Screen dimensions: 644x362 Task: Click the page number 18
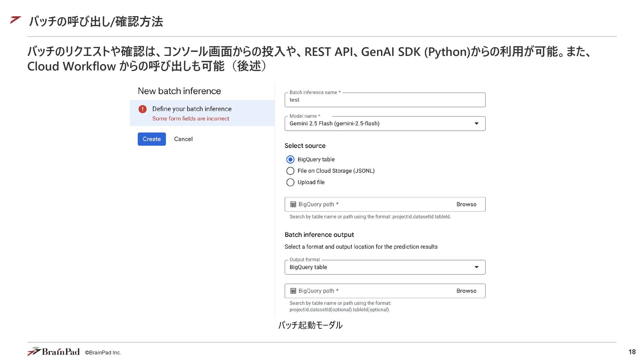click(x=632, y=352)
